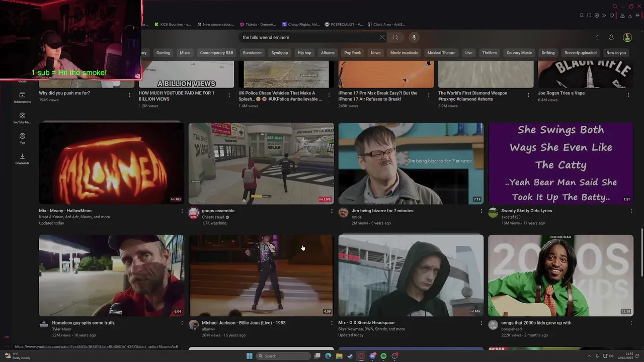644x362 pixels.
Task: Open the Windows Start button
Action: [250, 356]
